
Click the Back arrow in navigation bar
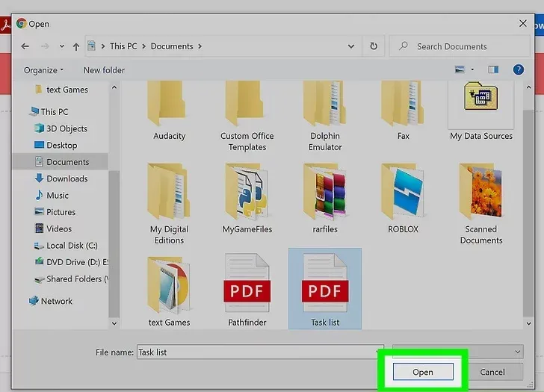click(x=25, y=46)
